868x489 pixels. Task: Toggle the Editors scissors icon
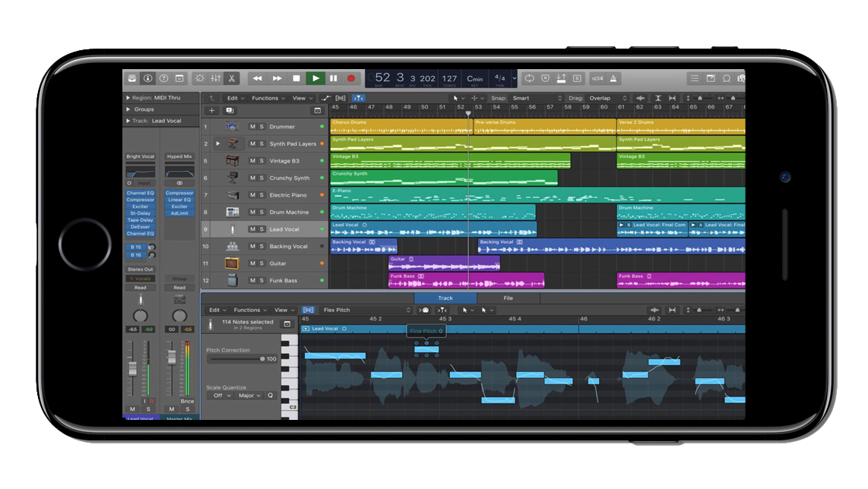click(231, 78)
